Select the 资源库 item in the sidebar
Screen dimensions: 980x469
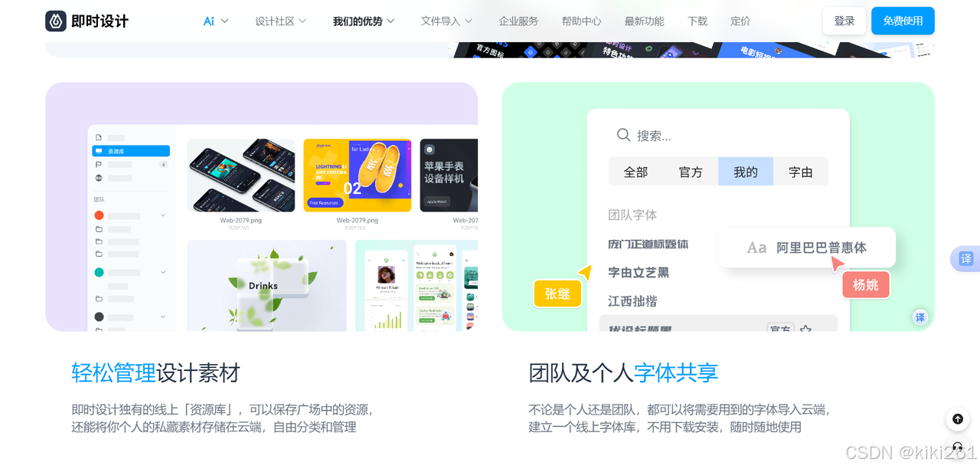tap(131, 151)
